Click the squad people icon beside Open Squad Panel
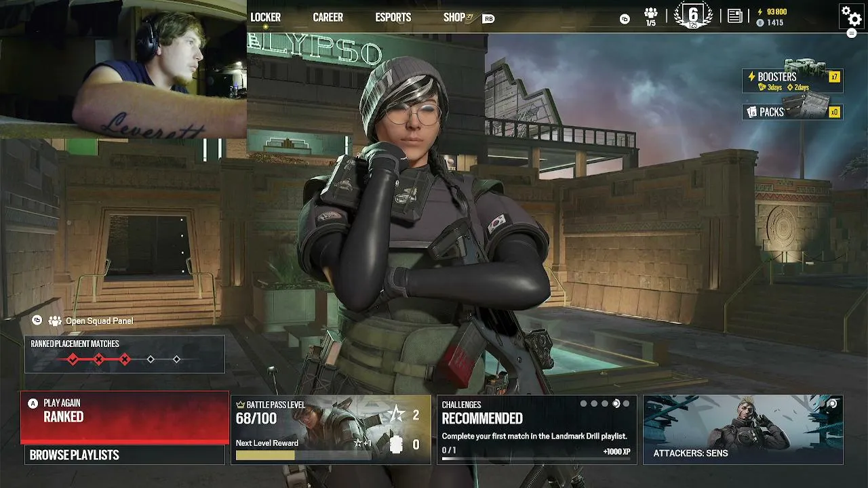 (55, 321)
